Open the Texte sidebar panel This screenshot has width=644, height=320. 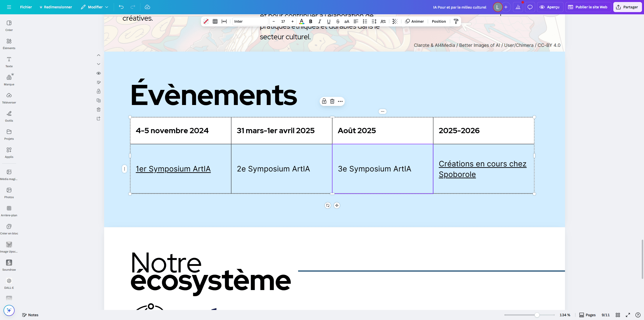pyautogui.click(x=9, y=62)
